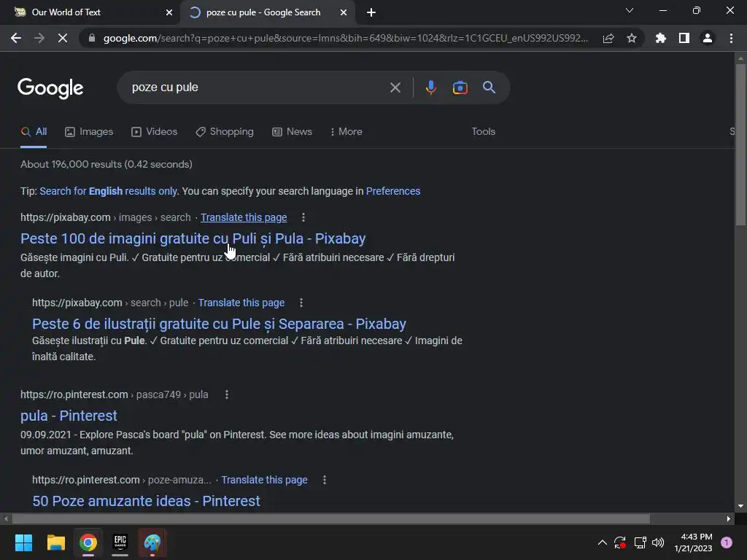
Task: Open options for pixabay search pule result
Action: tap(301, 303)
